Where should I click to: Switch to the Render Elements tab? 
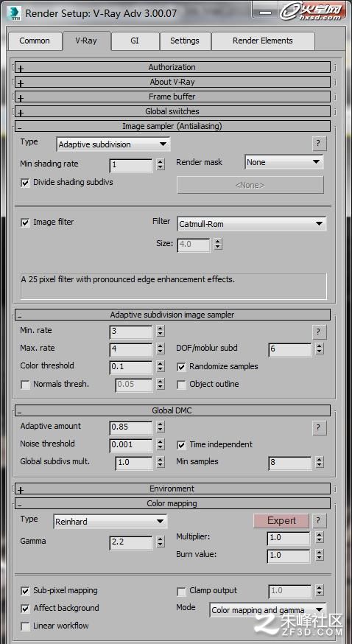pyautogui.click(x=263, y=41)
